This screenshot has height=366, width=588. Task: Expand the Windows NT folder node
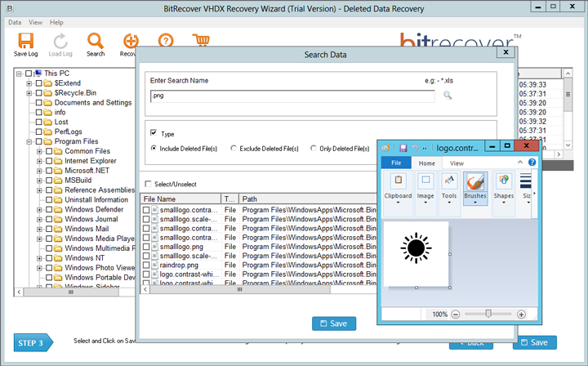coord(39,258)
